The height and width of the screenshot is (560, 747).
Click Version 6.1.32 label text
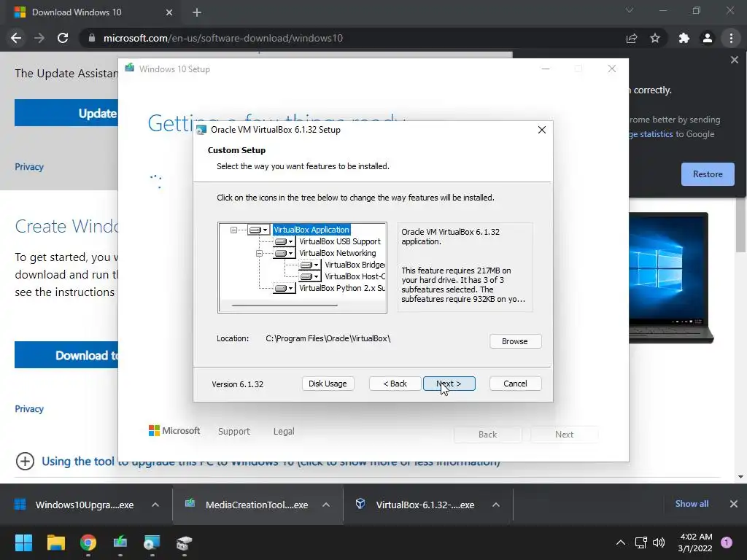pyautogui.click(x=237, y=384)
